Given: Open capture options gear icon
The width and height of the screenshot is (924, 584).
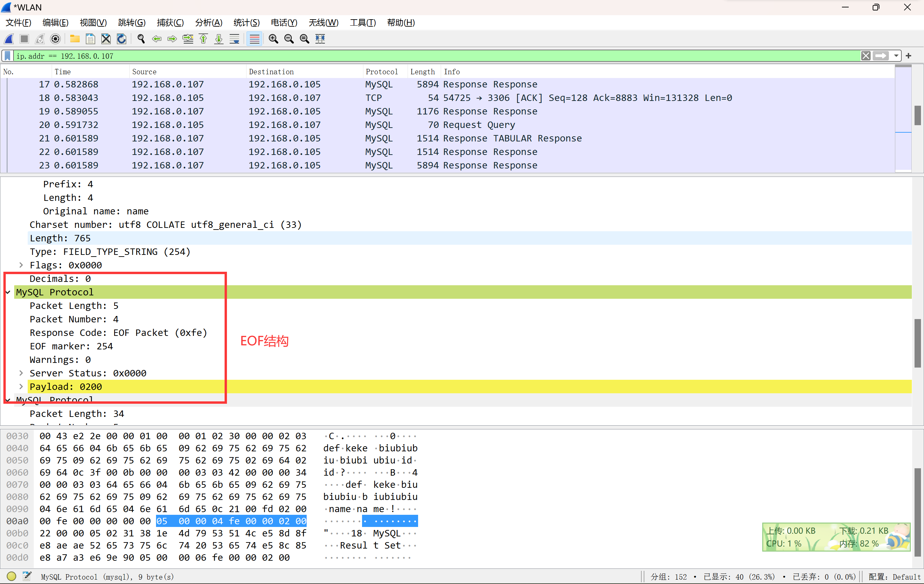Looking at the screenshot, I should [x=56, y=39].
